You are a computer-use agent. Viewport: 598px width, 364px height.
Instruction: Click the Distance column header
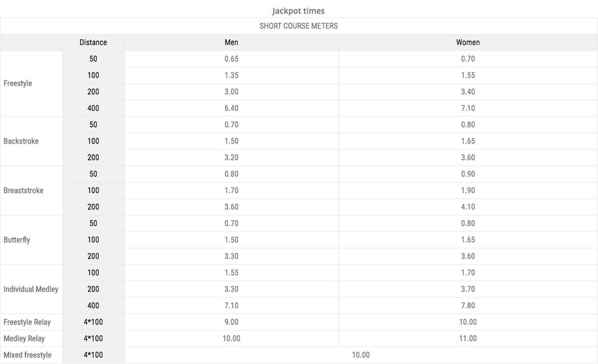(x=93, y=42)
